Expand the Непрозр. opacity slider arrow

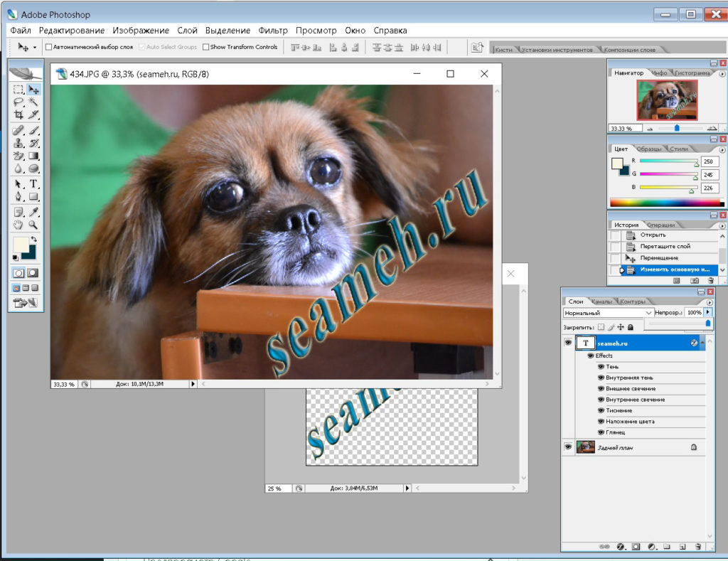pos(708,312)
